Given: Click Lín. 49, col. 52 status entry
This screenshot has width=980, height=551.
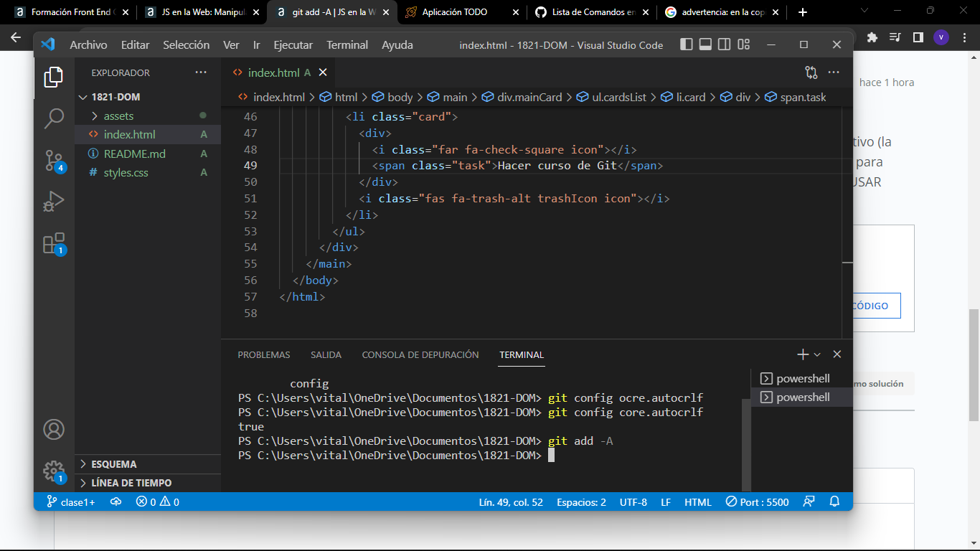Looking at the screenshot, I should 511,502.
